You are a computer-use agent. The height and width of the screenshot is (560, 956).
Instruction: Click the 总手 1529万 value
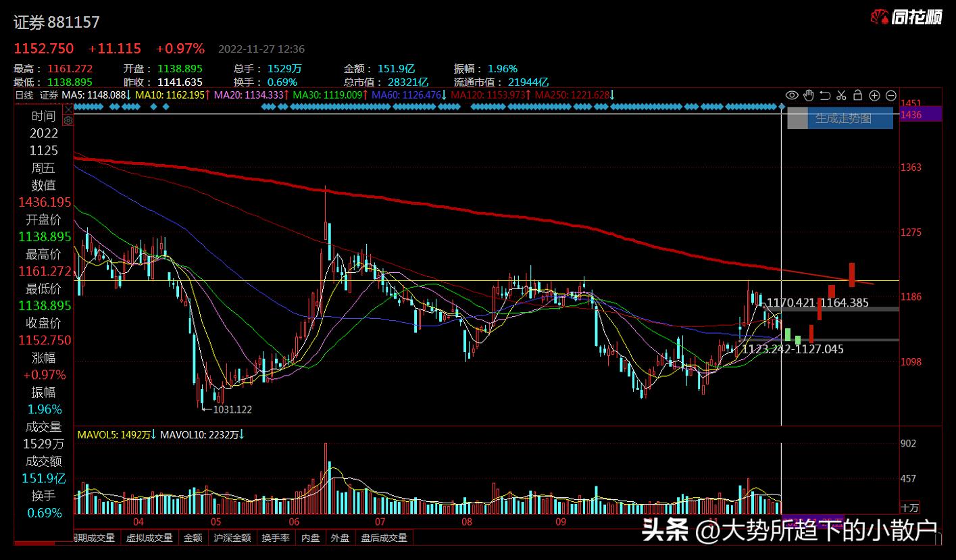pos(284,69)
